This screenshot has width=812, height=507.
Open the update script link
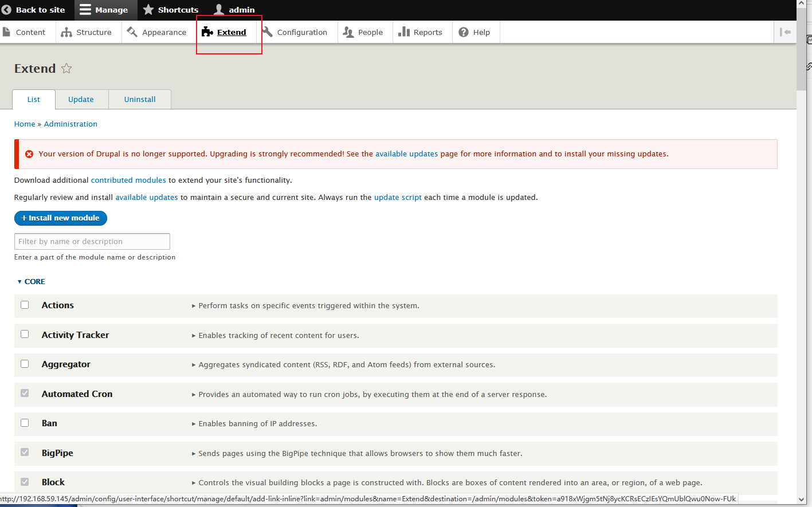[398, 197]
